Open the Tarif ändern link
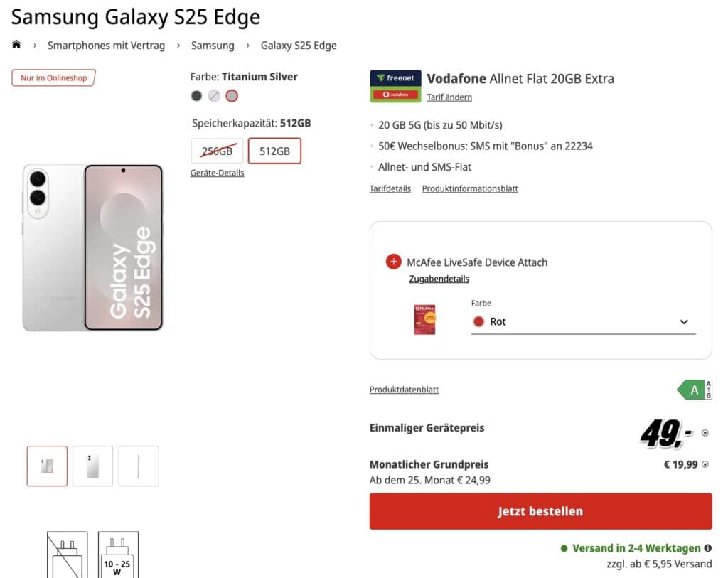This screenshot has height=578, width=728. pos(449,97)
